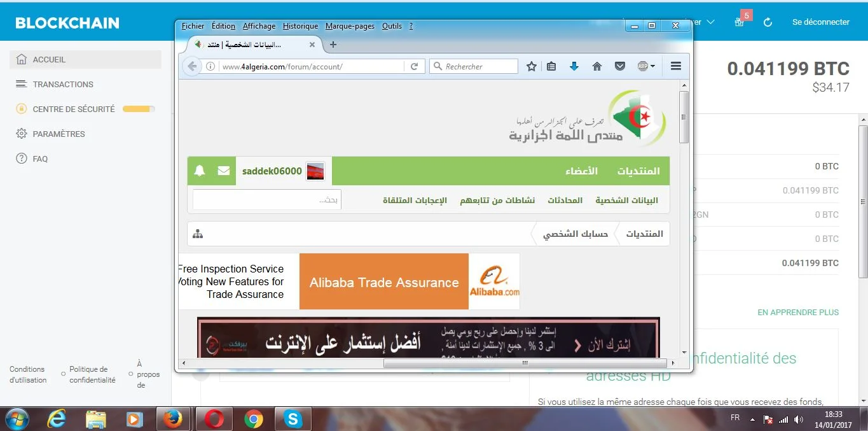The height and width of the screenshot is (431, 868).
Task: Click Se déconnecter to log out
Action: [820, 22]
